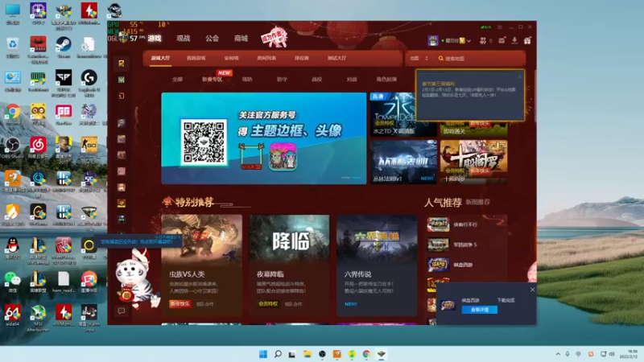This screenshot has width=644, height=362.
Task: Open the downloads arrow icon
Action: (x=514, y=40)
